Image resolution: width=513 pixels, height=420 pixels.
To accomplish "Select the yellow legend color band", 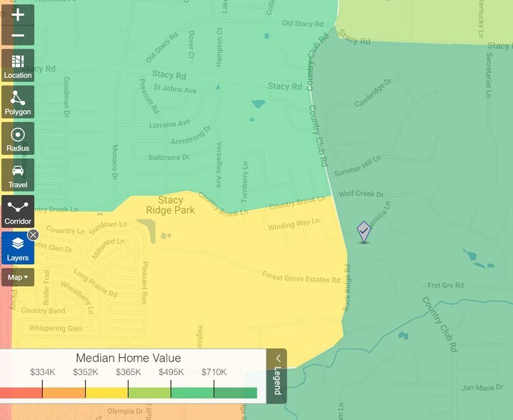I will (106, 393).
